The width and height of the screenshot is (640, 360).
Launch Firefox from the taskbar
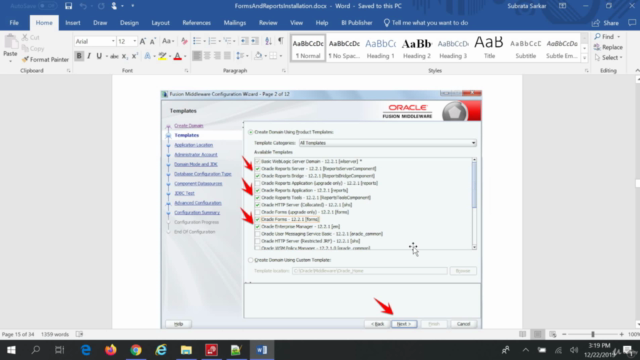pos(111,350)
